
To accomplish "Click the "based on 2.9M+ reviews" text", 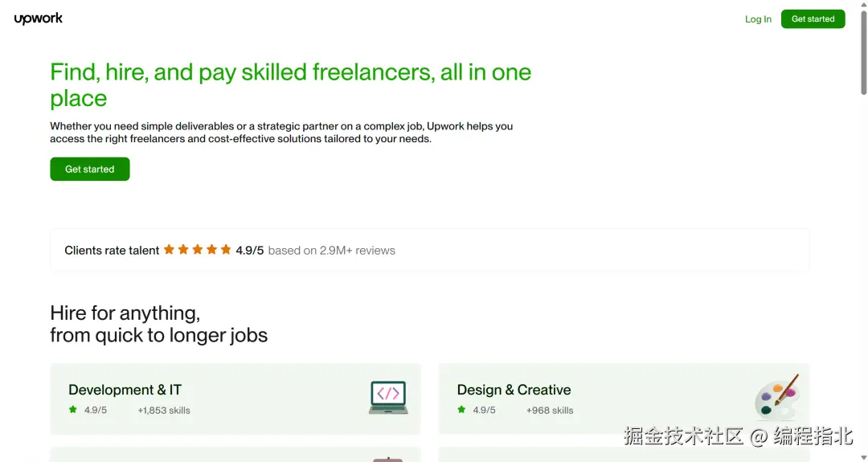I will coord(331,251).
